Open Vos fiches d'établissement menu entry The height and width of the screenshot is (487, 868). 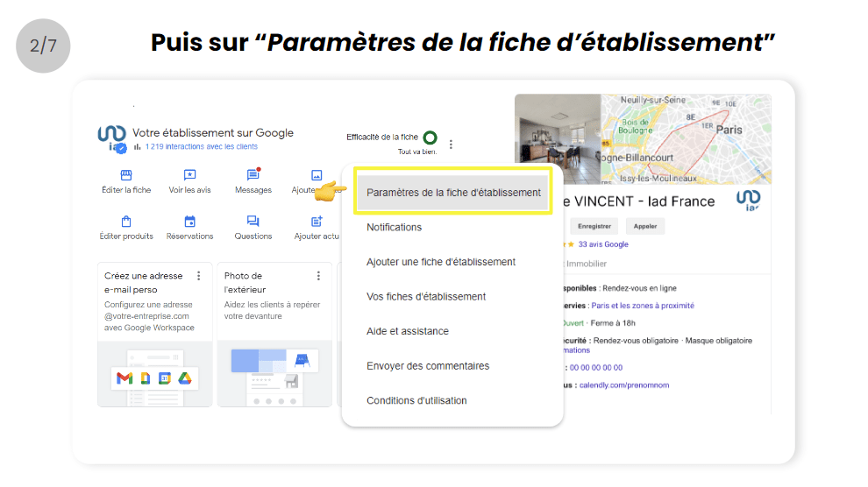[426, 297]
